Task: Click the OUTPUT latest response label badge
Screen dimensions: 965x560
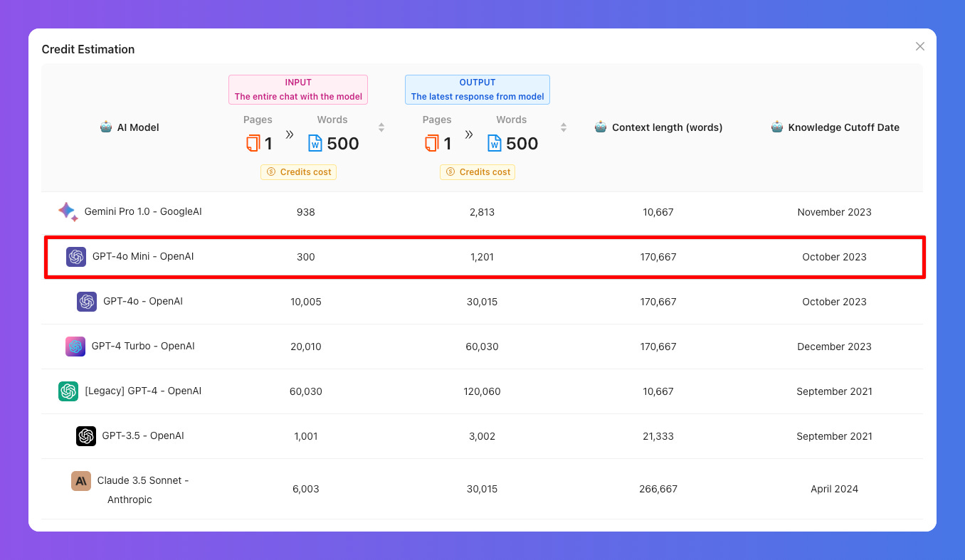Action: tap(478, 90)
